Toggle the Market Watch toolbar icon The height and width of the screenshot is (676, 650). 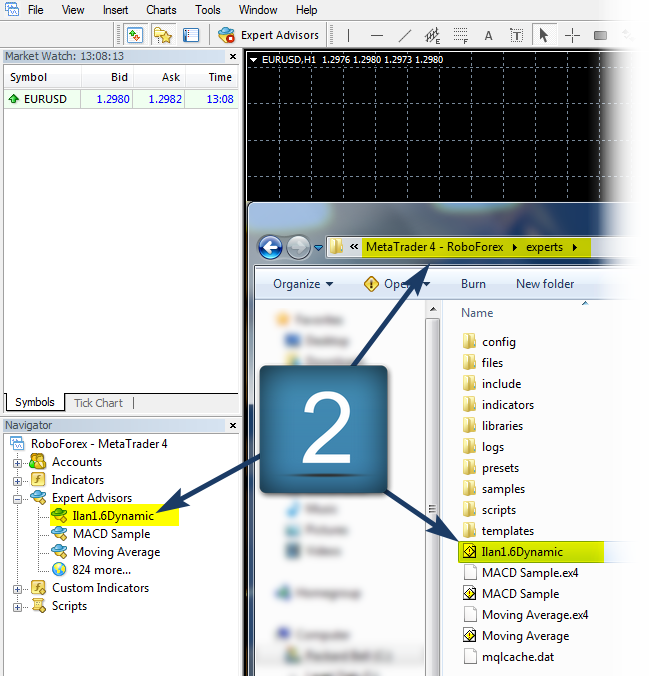click(x=134, y=35)
